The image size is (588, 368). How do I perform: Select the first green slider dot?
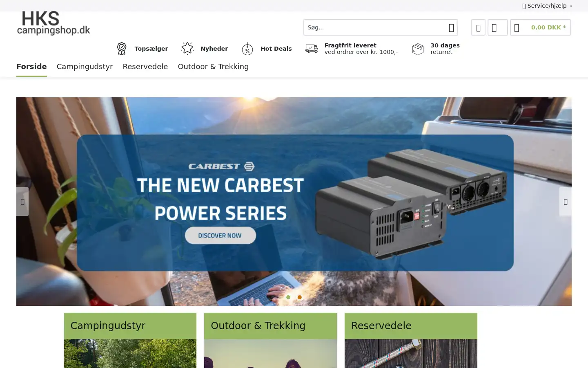(x=288, y=297)
